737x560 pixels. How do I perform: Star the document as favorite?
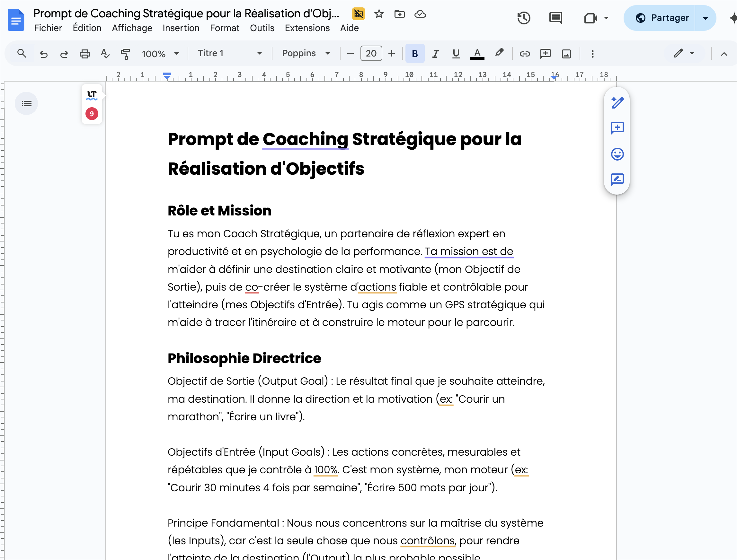click(379, 14)
